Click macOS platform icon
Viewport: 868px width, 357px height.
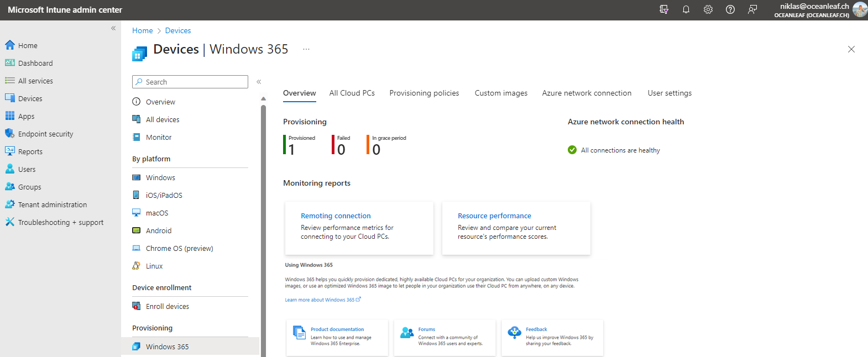(137, 213)
